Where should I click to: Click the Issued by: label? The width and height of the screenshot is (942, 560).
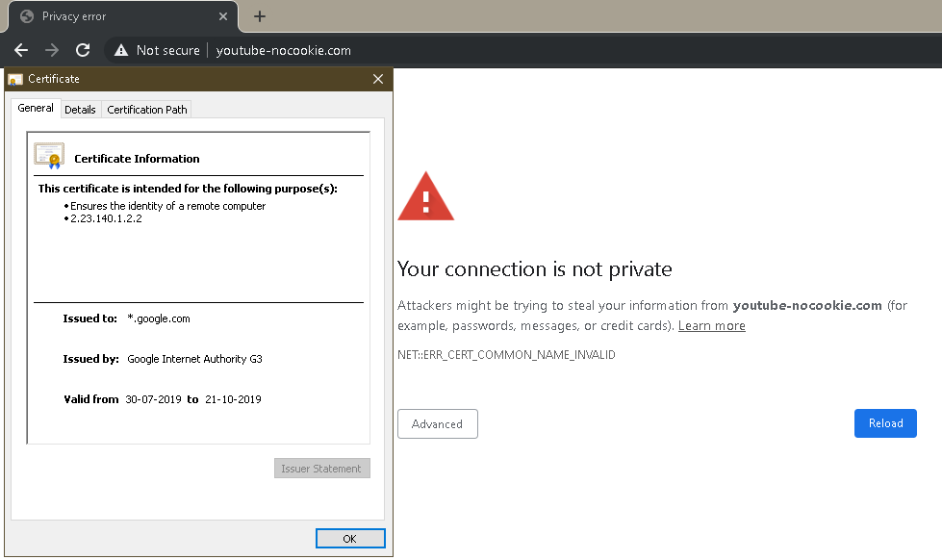click(90, 359)
